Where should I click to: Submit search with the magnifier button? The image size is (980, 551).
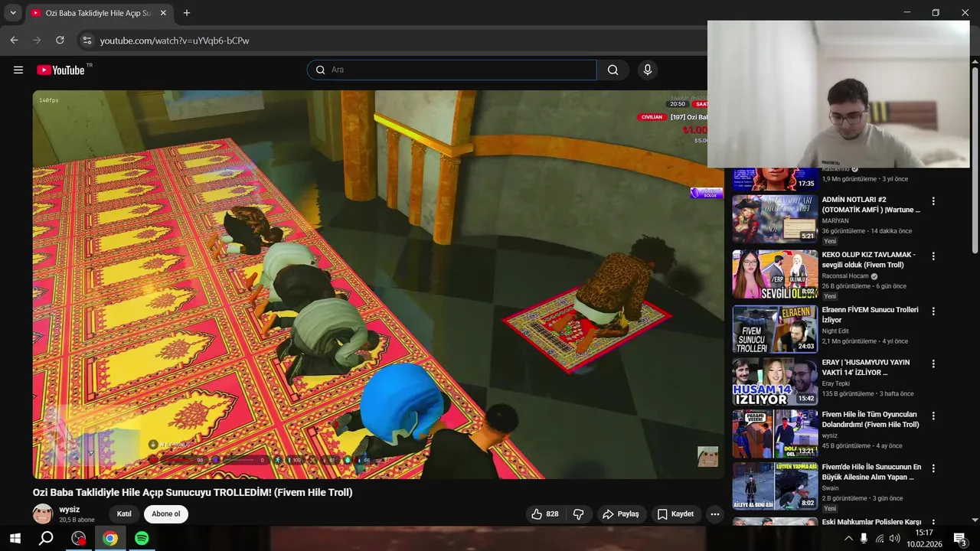pos(612,70)
